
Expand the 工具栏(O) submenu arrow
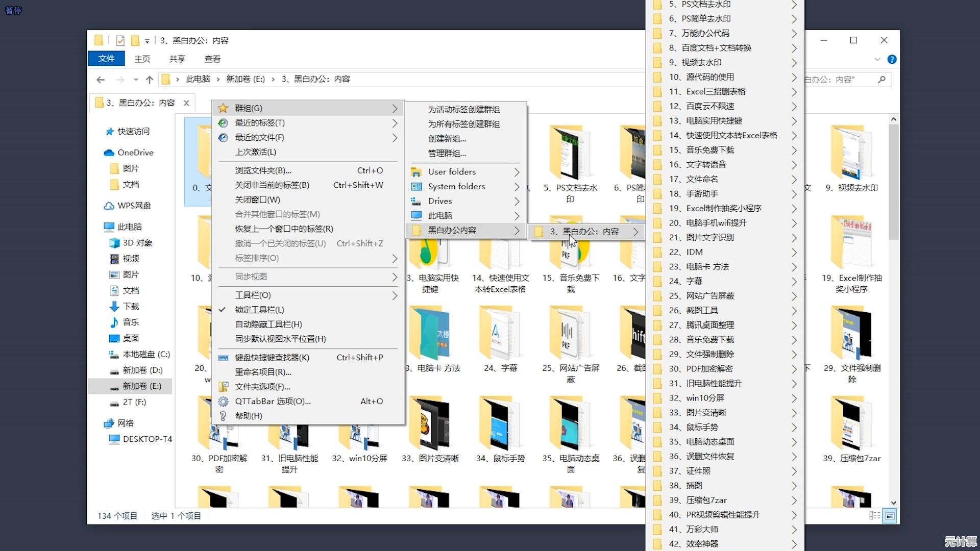point(395,295)
